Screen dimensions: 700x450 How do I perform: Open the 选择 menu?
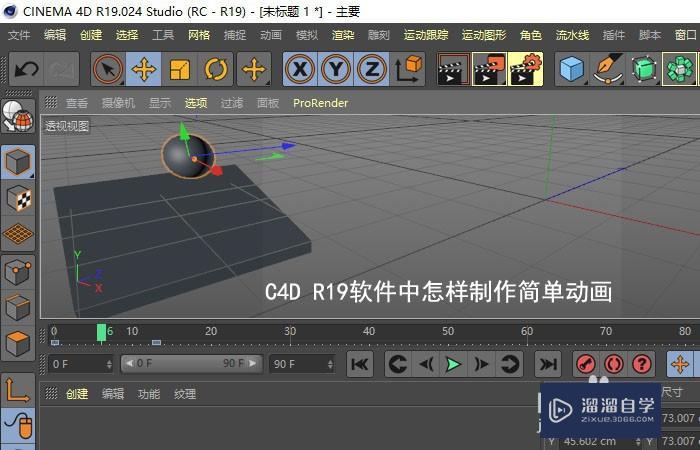click(x=127, y=35)
